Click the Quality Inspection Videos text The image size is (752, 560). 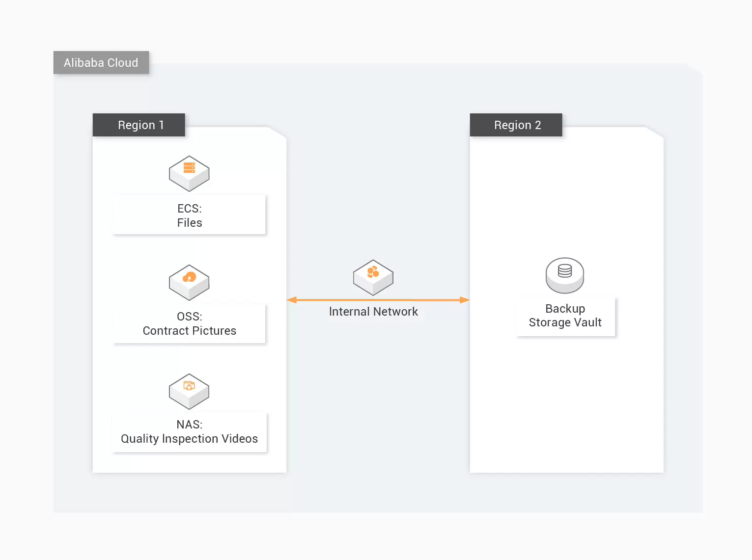pos(190,439)
